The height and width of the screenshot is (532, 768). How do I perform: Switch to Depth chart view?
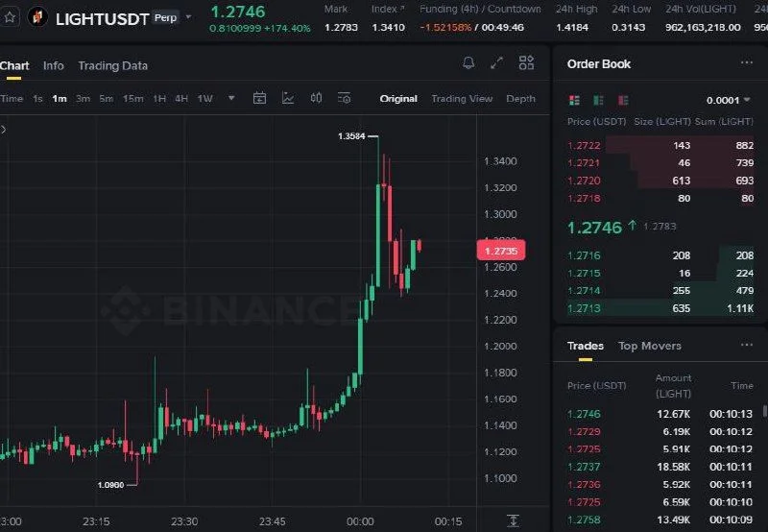(x=520, y=99)
